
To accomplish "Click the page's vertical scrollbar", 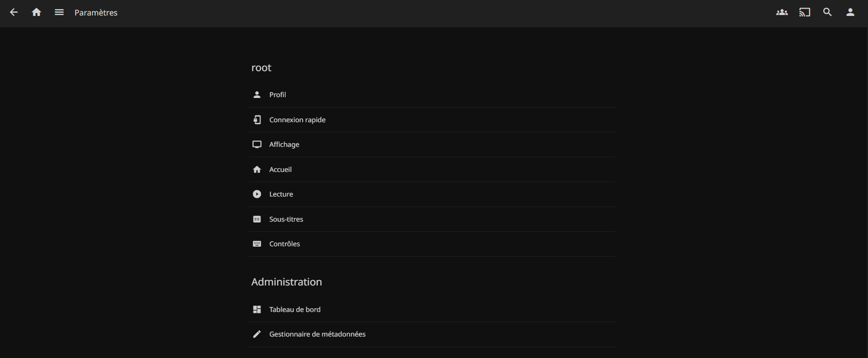I will 866,182.
